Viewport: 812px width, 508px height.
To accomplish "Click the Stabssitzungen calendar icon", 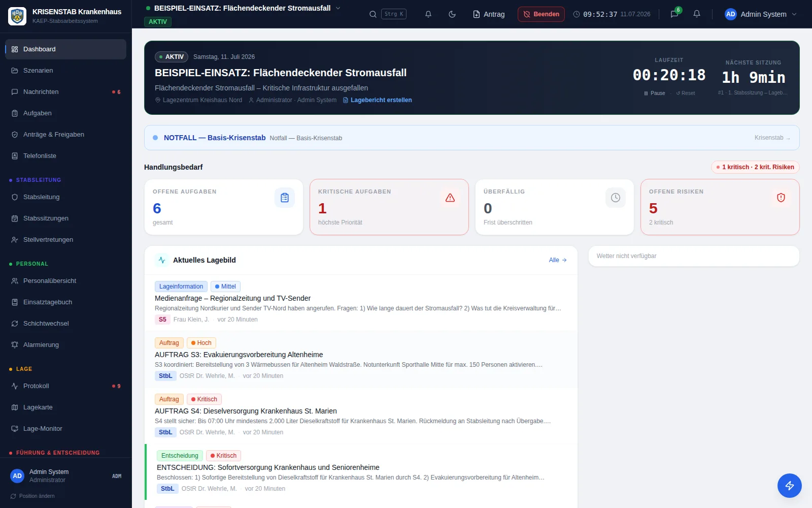I will click(x=15, y=218).
